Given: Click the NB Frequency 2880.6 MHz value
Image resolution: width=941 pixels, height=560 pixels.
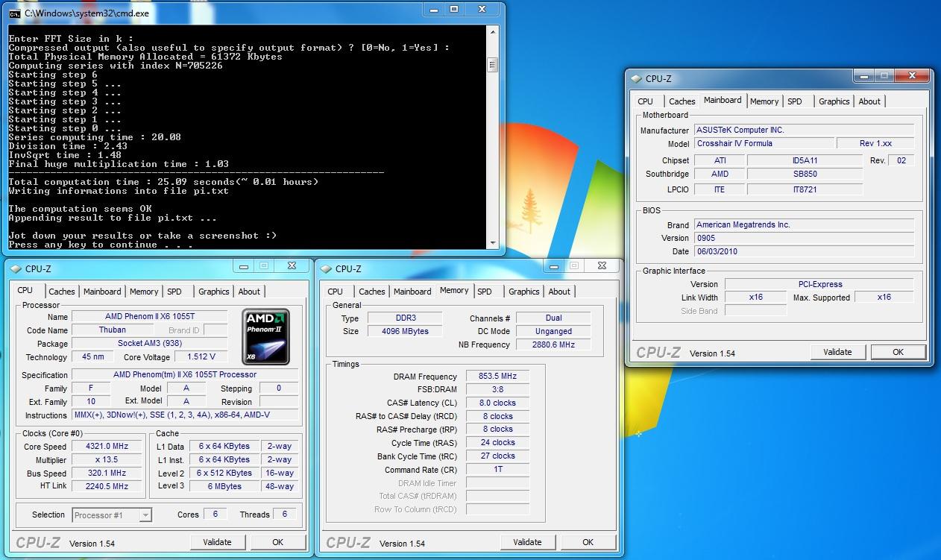Looking at the screenshot, I should 553,345.
